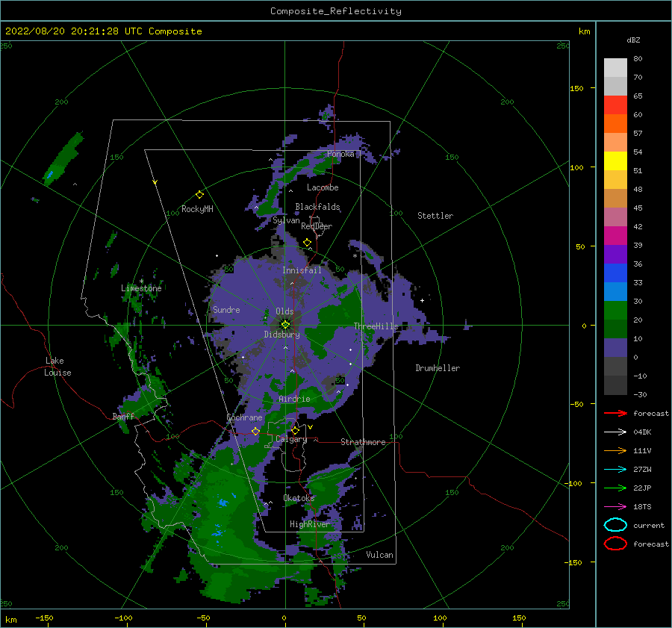Click the yellow diamond marker below RedDeer
Screen dimensions: 672x628
point(308,243)
